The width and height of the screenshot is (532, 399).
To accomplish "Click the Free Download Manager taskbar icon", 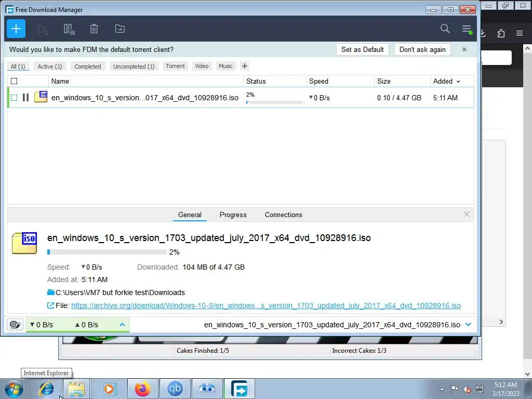I will [x=239, y=389].
